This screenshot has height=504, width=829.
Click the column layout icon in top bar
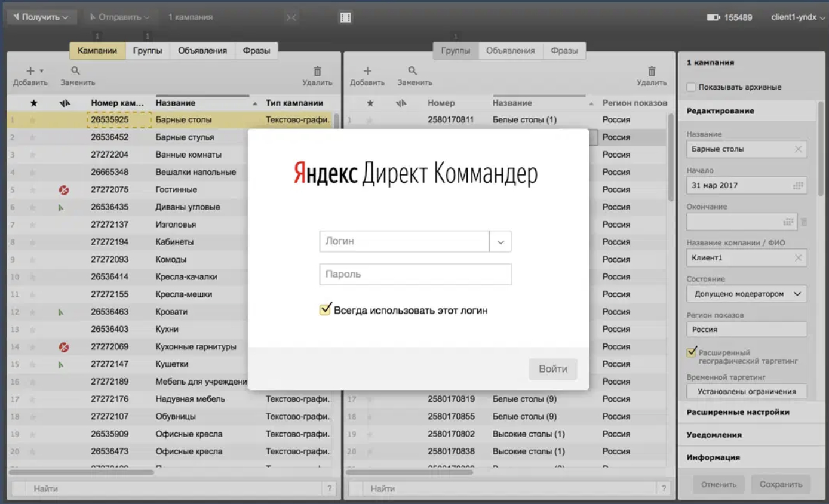click(345, 17)
